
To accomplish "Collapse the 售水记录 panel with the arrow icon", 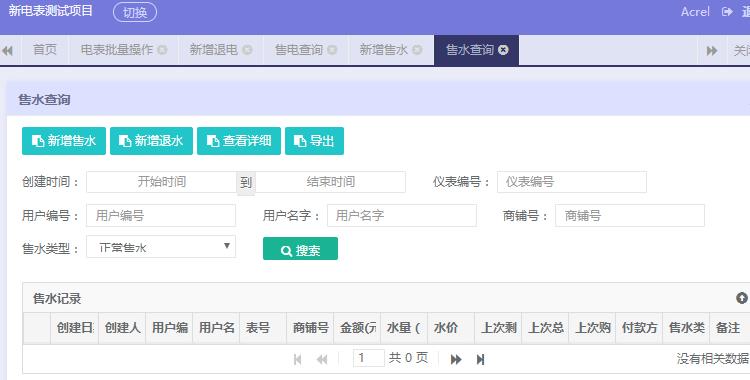I will tap(741, 299).
